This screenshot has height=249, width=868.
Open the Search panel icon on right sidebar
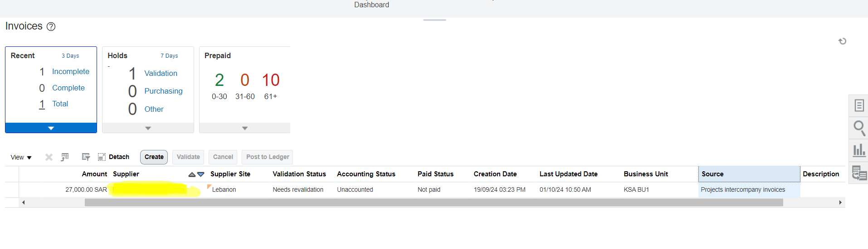tap(859, 128)
